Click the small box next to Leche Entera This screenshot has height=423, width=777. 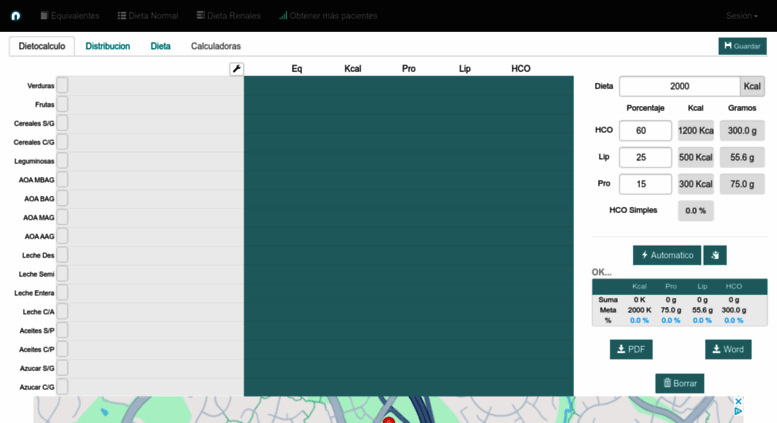[62, 293]
